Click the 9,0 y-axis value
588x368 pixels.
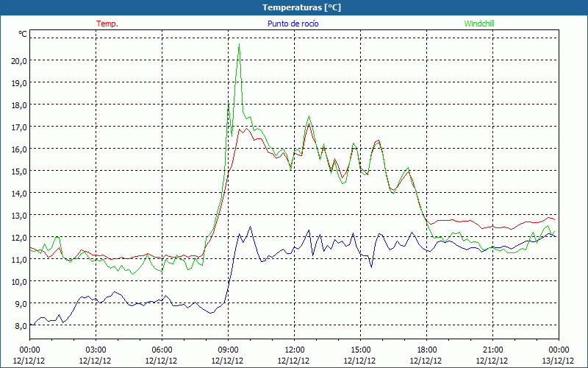(x=21, y=304)
